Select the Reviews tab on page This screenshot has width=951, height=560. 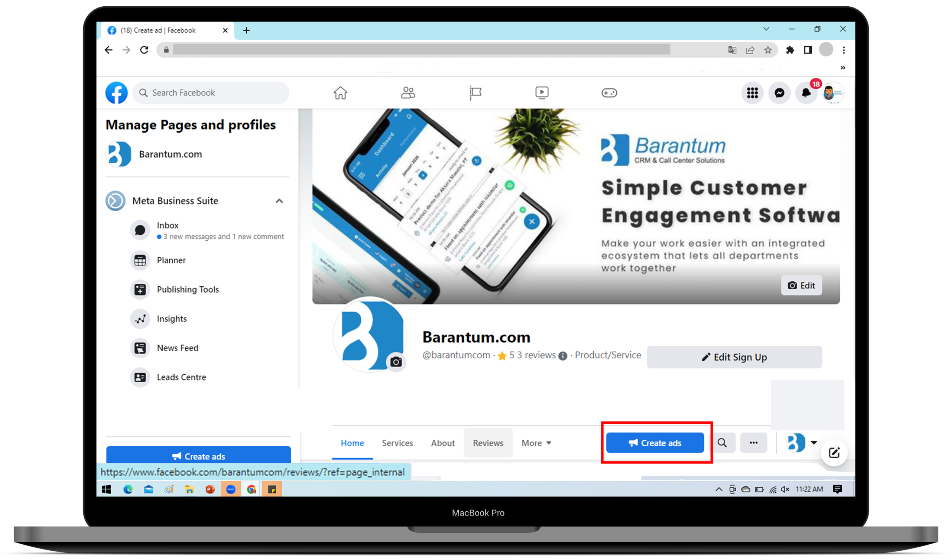coord(487,443)
